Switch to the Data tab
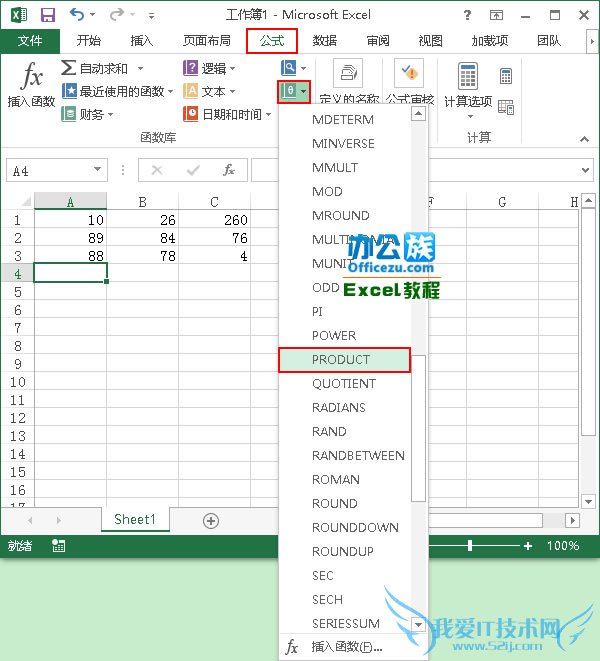 (325, 41)
